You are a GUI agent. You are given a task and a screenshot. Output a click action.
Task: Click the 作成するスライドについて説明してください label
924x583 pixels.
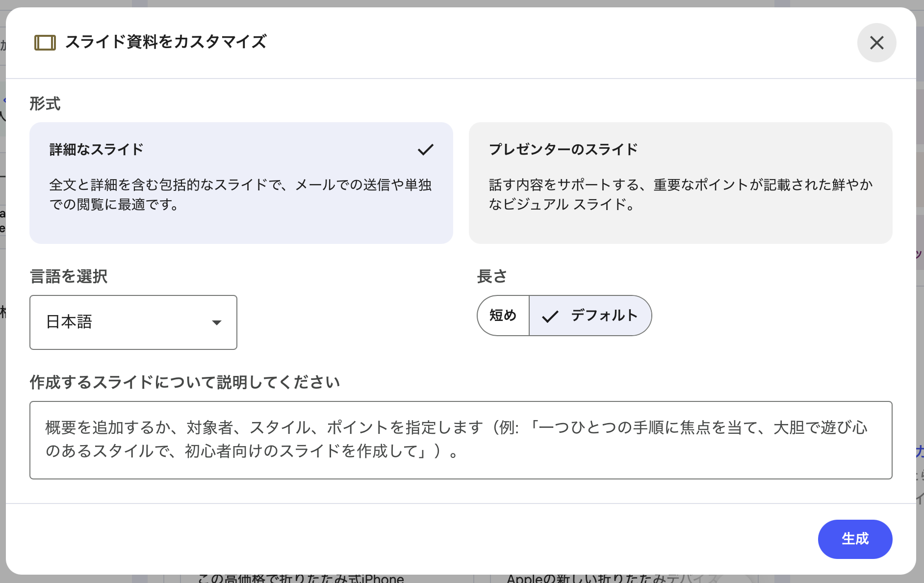tap(185, 382)
